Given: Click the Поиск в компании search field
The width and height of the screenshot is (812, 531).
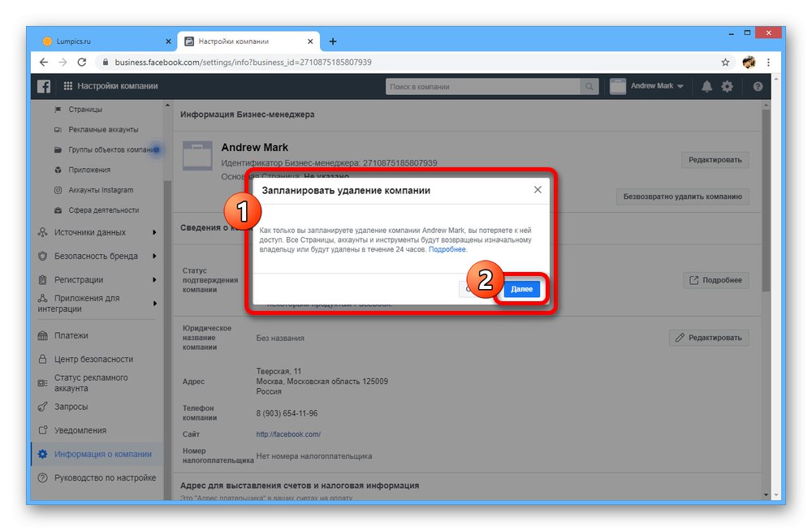Looking at the screenshot, I should (x=482, y=87).
